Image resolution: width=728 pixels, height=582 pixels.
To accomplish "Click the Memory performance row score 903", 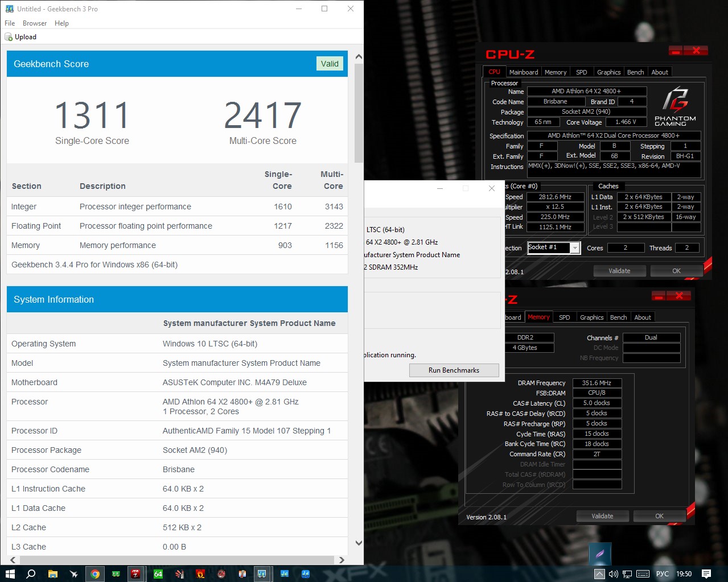I will [285, 245].
